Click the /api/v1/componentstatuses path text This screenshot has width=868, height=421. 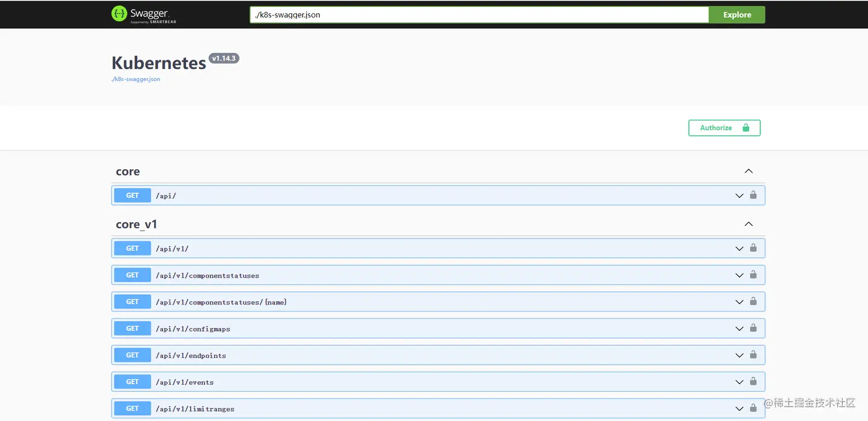tap(207, 276)
